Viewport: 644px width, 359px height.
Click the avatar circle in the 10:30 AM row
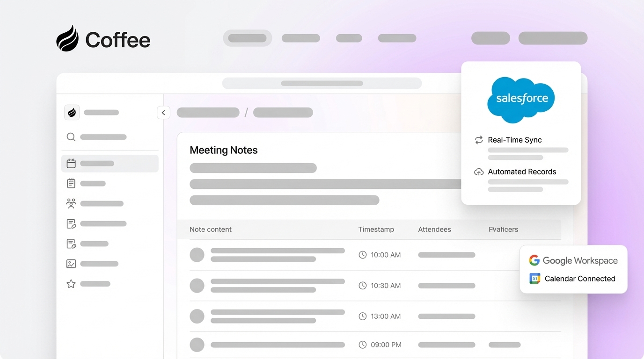[197, 286]
